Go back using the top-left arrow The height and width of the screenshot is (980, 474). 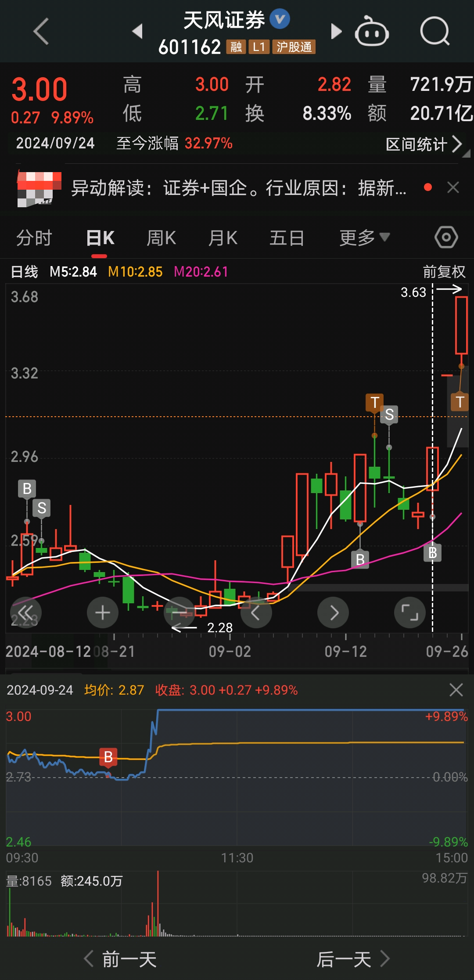41,32
